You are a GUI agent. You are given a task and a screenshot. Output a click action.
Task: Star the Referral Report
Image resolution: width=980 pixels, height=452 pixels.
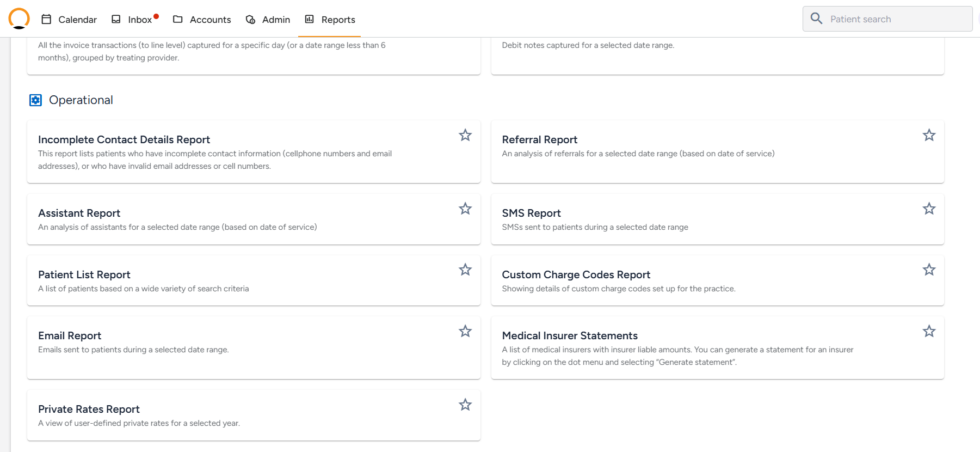[x=929, y=135]
